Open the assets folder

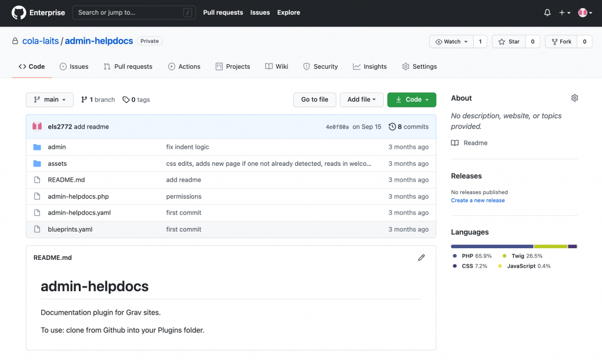pyautogui.click(x=57, y=163)
